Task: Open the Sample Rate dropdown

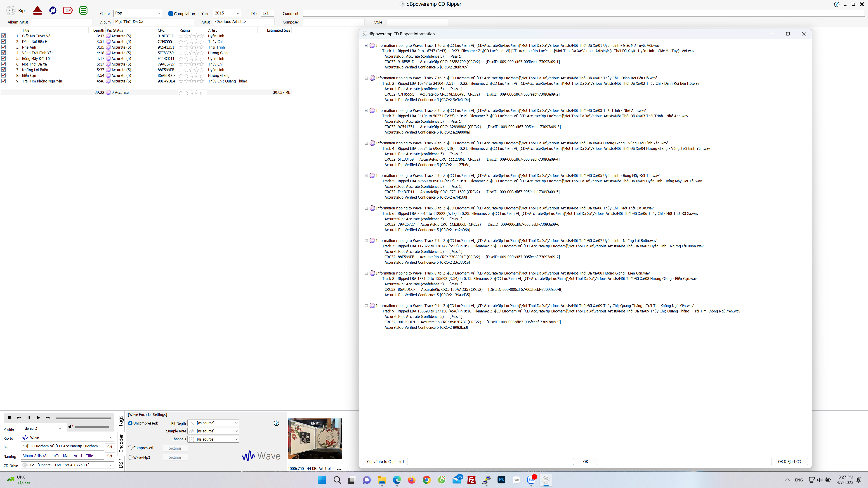Action: pyautogui.click(x=213, y=431)
